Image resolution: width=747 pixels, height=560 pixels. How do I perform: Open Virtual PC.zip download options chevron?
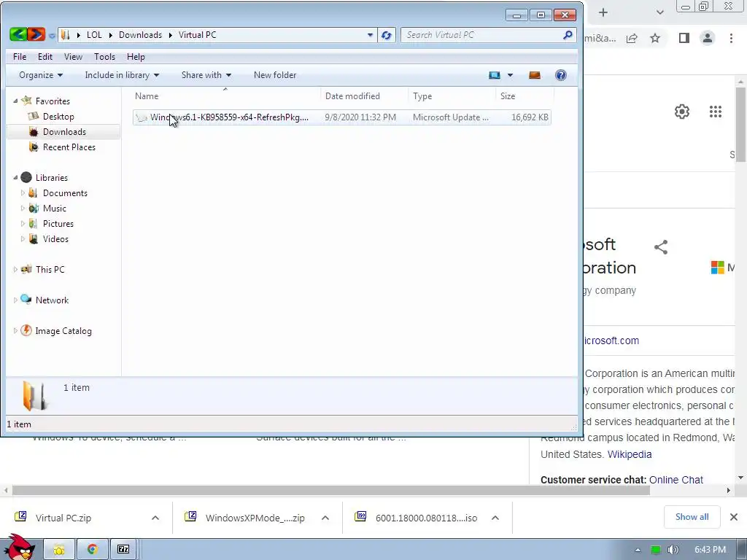[x=155, y=518]
